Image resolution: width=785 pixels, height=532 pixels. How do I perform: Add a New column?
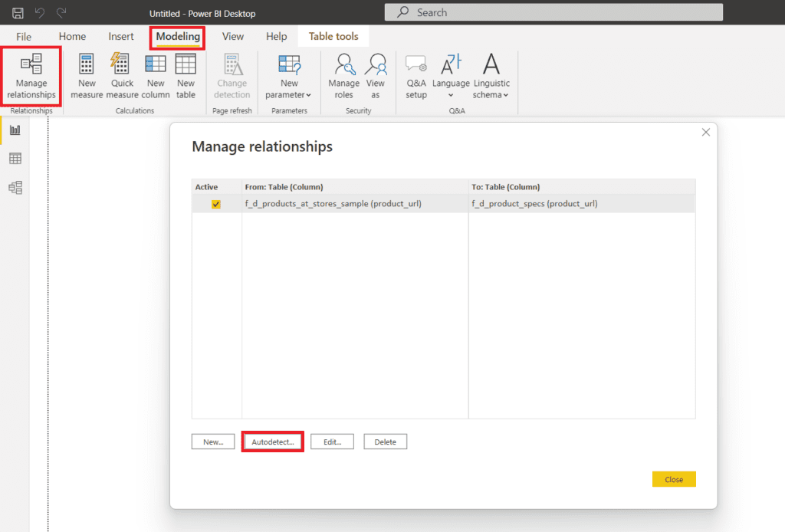(155, 77)
